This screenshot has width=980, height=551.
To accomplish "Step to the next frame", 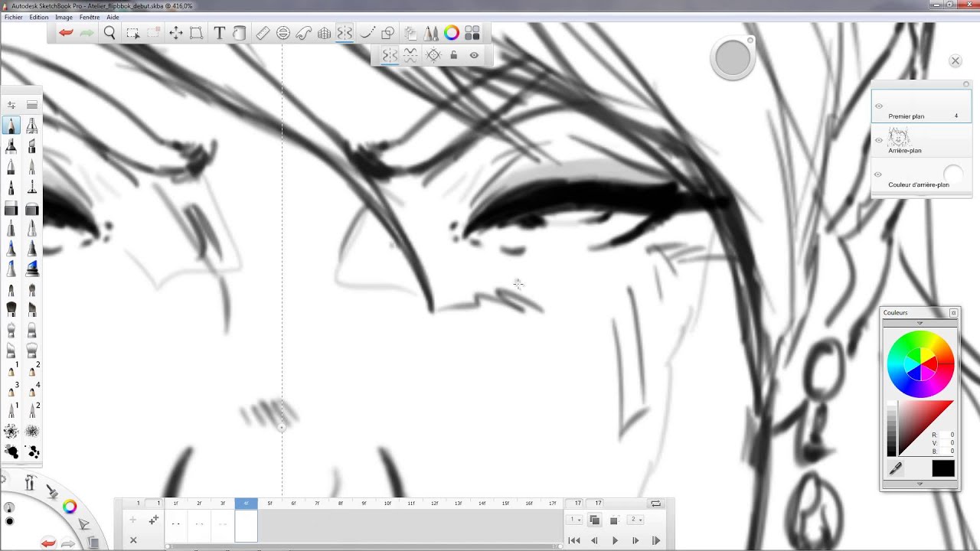I will pyautogui.click(x=635, y=541).
